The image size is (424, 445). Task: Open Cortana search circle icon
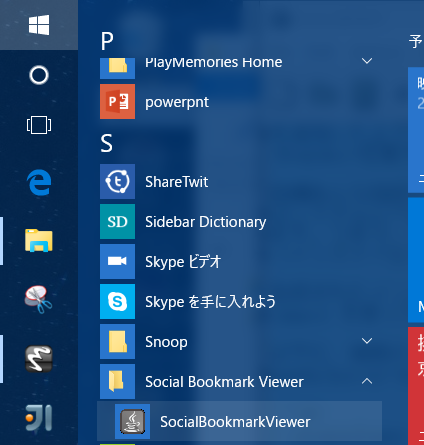pos(39,75)
